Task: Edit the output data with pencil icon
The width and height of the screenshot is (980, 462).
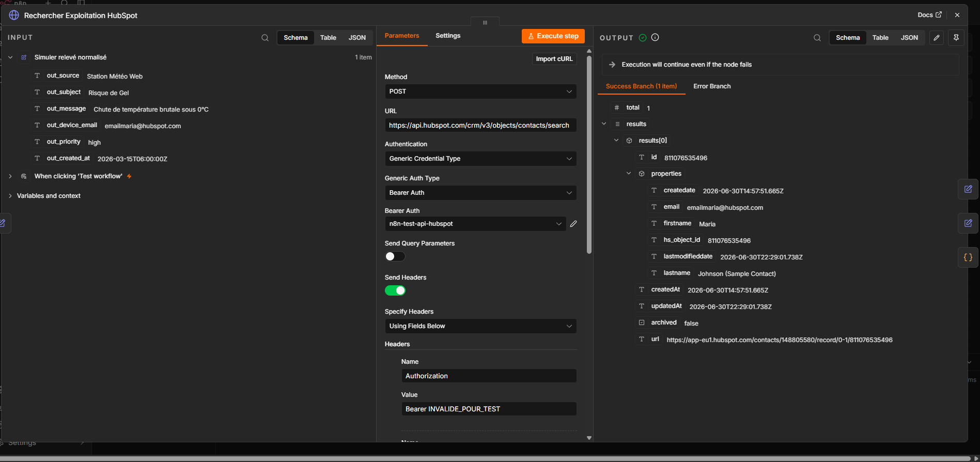Action: [937, 38]
